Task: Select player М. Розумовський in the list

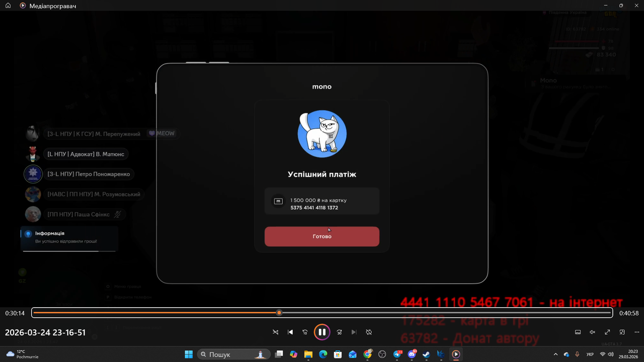Action: coord(94,194)
